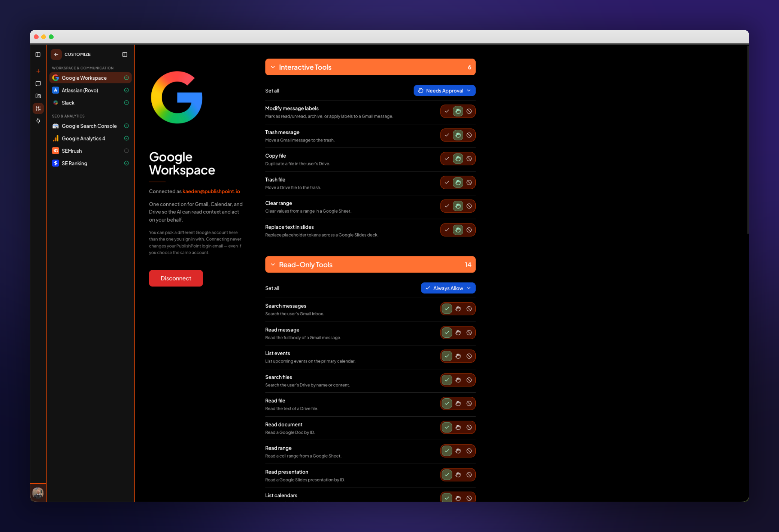Select needs-approval hand for Modify message labels
This screenshot has width=779, height=532.
tap(458, 111)
